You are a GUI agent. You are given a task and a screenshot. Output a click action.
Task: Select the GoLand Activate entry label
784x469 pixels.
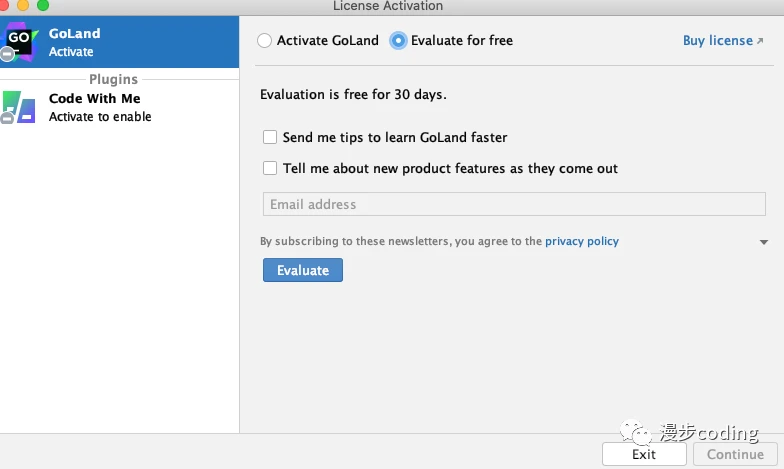[x=75, y=42]
